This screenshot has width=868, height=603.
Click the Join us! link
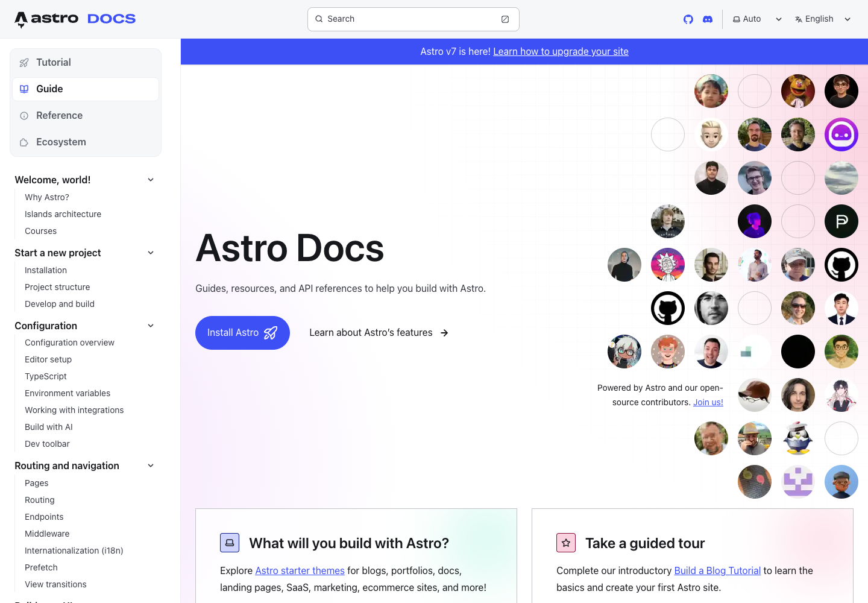[708, 402]
